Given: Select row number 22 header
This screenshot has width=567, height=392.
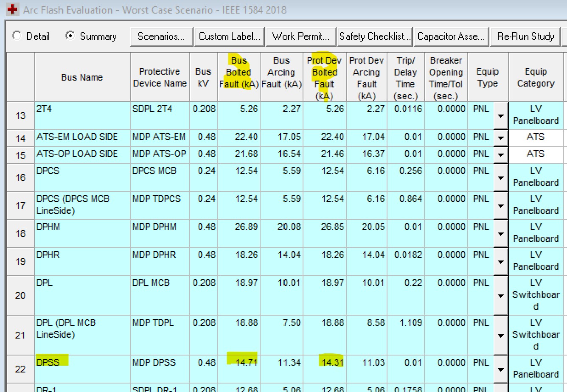Looking at the screenshot, I should (x=20, y=369).
